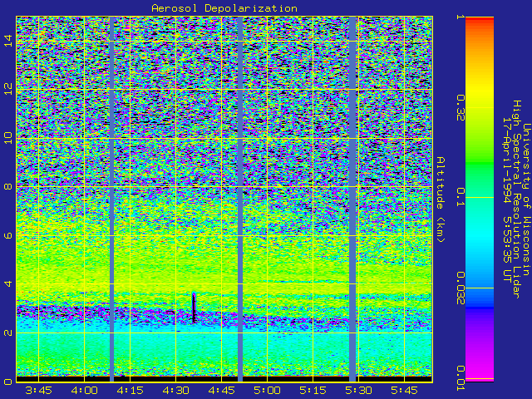This screenshot has height=399, width=532.
Task: Click the dark vertical spike near 4:35
Action: pos(194,308)
